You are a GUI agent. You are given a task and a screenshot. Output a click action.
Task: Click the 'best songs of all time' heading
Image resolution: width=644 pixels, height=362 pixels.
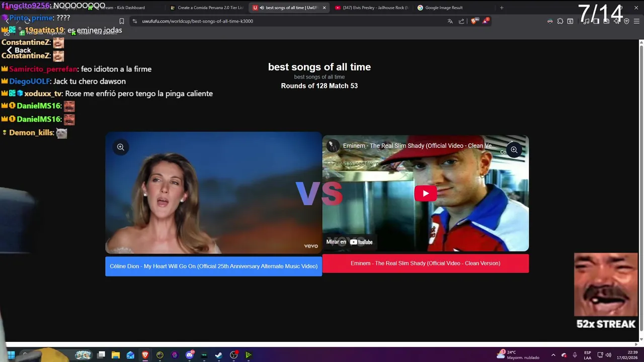tap(319, 67)
